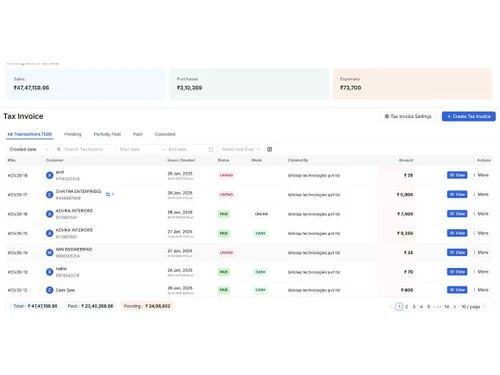Go to page 5 in pagination

point(429,307)
